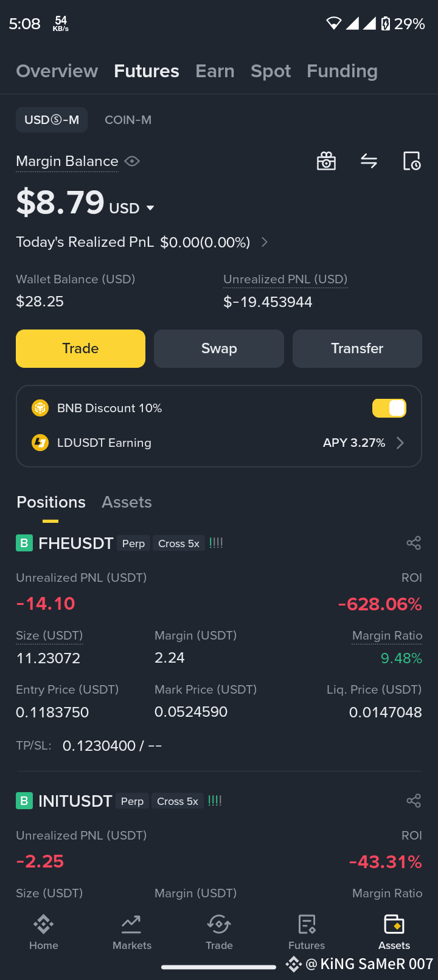Open the rewards gift box icon

point(327,161)
